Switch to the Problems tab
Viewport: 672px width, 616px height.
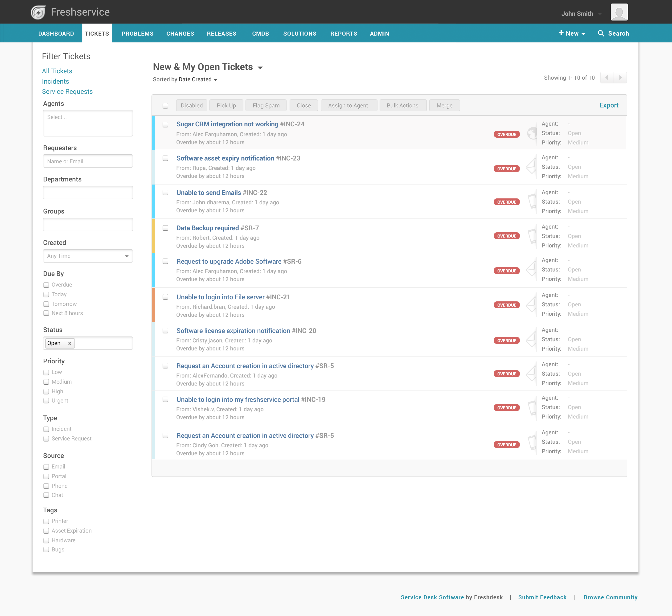pos(137,34)
